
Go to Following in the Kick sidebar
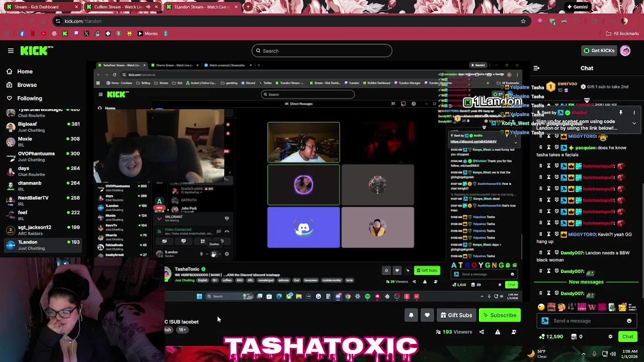tap(25, 98)
